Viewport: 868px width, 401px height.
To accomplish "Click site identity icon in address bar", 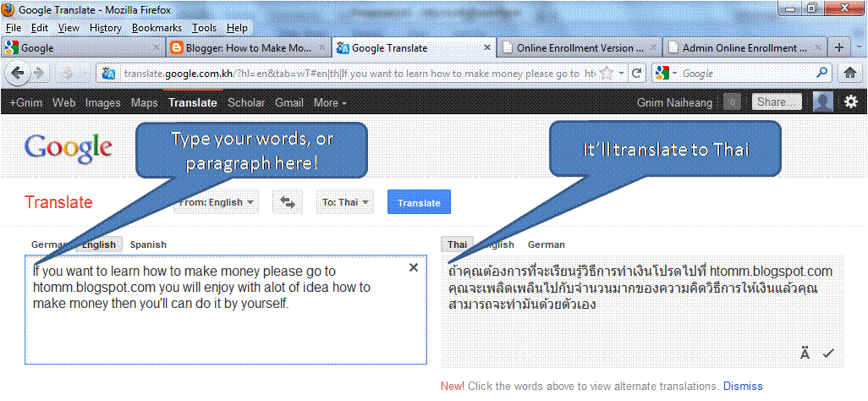I will pos(108,73).
